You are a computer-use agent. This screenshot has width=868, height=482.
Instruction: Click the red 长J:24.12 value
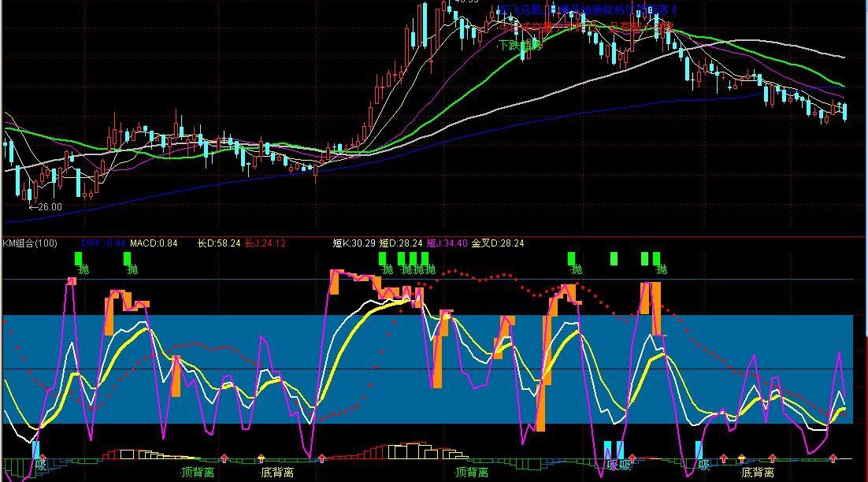click(x=265, y=243)
